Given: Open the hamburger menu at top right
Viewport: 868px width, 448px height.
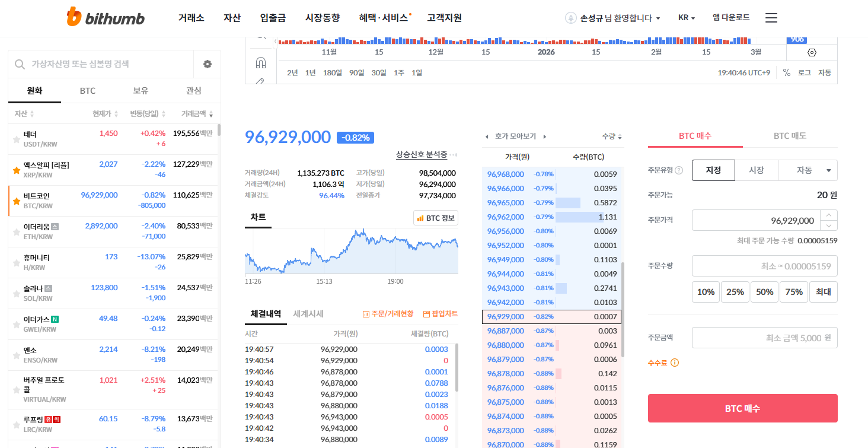Looking at the screenshot, I should (x=771, y=18).
